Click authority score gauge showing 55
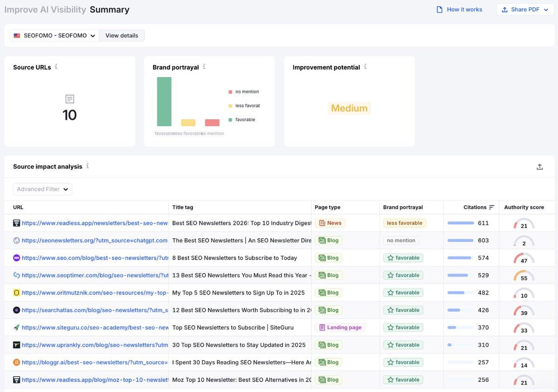Image resolution: width=558 pixels, height=392 pixels. tap(524, 276)
